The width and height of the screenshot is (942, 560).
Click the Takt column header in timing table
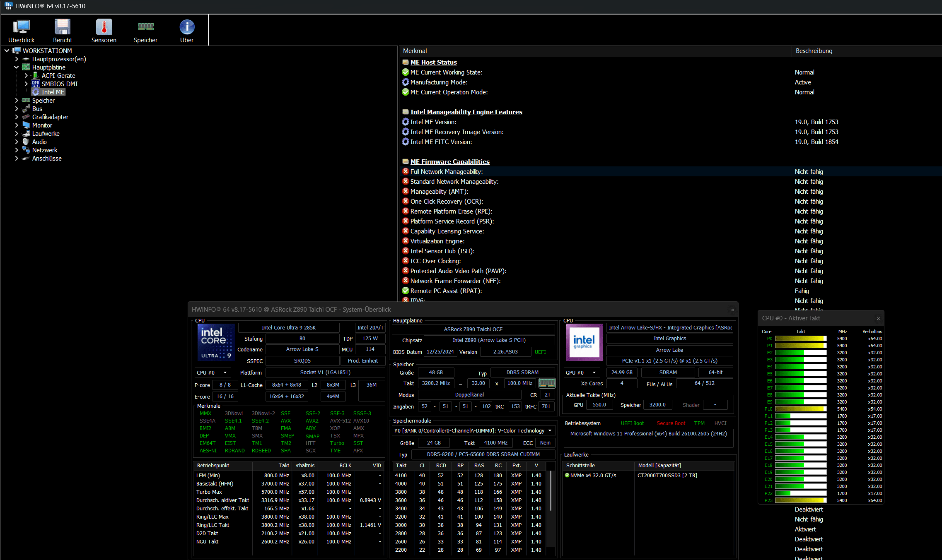click(x=401, y=466)
